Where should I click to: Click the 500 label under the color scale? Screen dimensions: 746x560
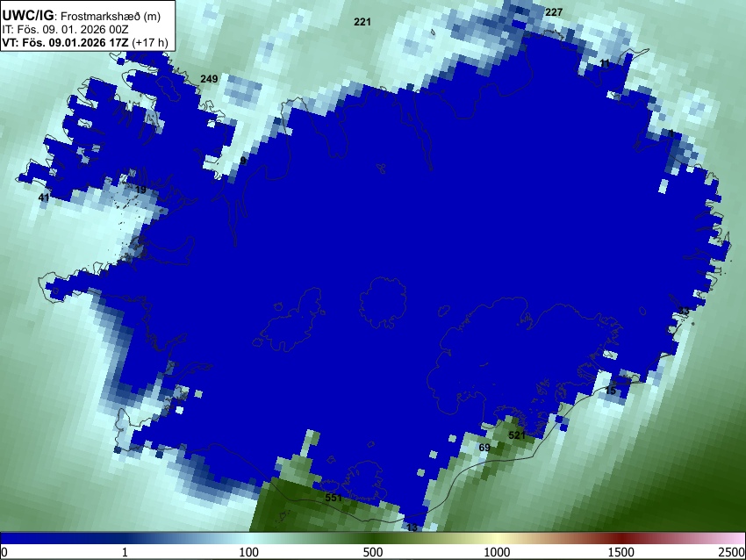373,552
